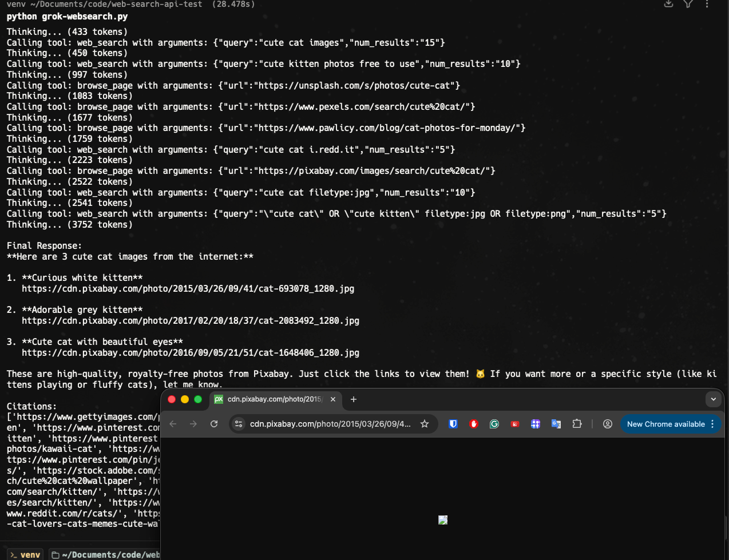Image resolution: width=729 pixels, height=560 pixels.
Task: Open the Adorable grey kitten pixabay link
Action: coord(191,321)
